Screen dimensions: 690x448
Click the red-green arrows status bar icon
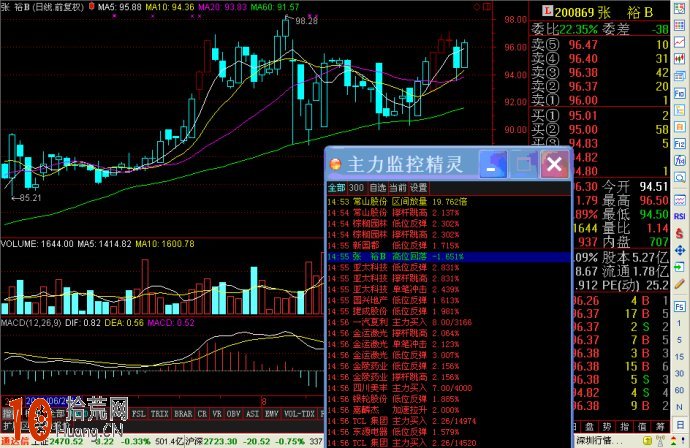674,441
